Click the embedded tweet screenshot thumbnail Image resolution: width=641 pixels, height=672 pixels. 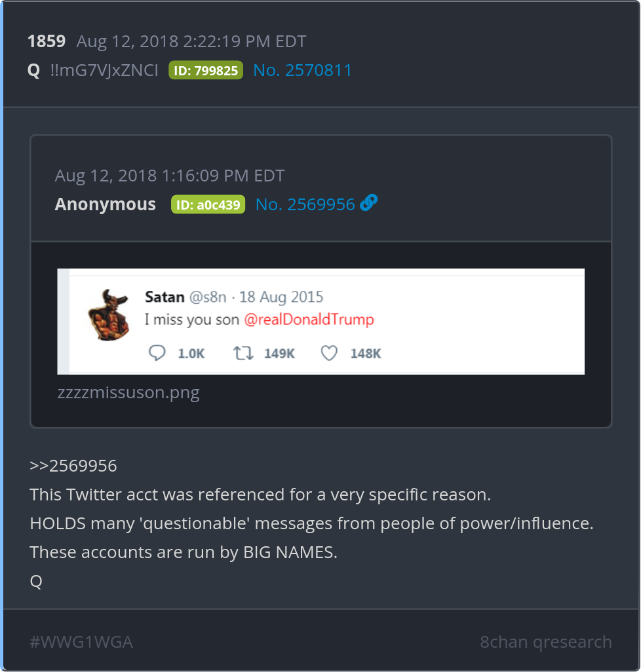(320, 322)
